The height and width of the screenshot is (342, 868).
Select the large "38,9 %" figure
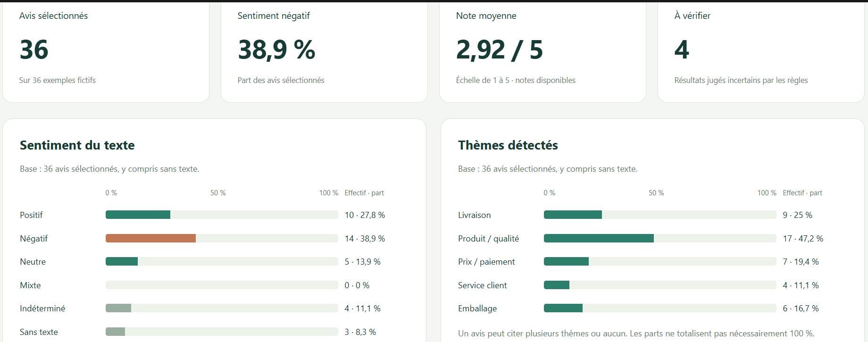pos(276,50)
